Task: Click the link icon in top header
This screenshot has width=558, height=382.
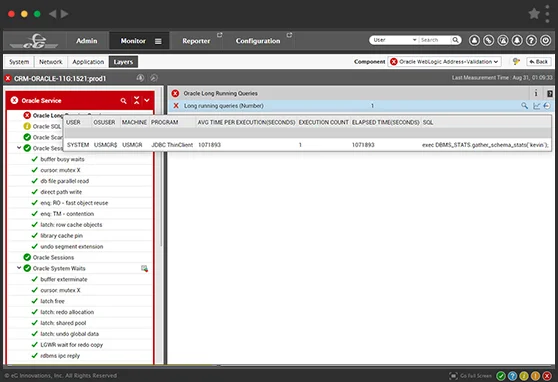Action: (488, 40)
